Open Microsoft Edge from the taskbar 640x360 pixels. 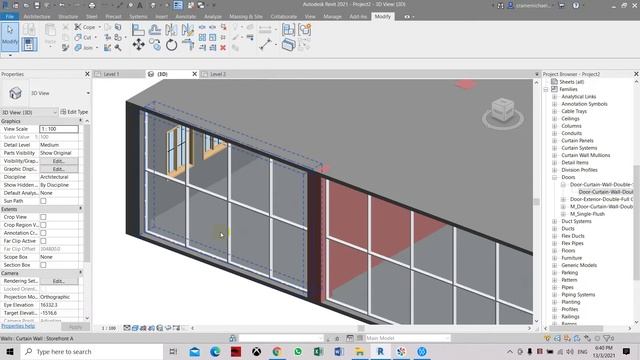215,351
